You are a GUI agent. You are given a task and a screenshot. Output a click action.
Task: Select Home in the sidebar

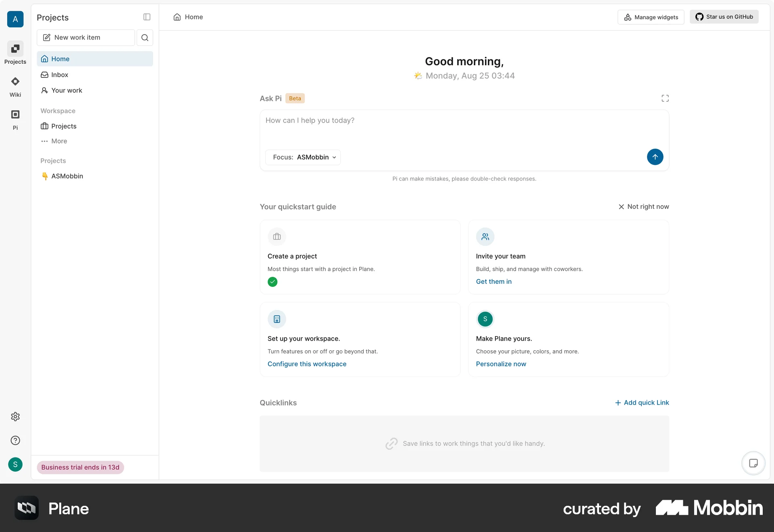95,59
